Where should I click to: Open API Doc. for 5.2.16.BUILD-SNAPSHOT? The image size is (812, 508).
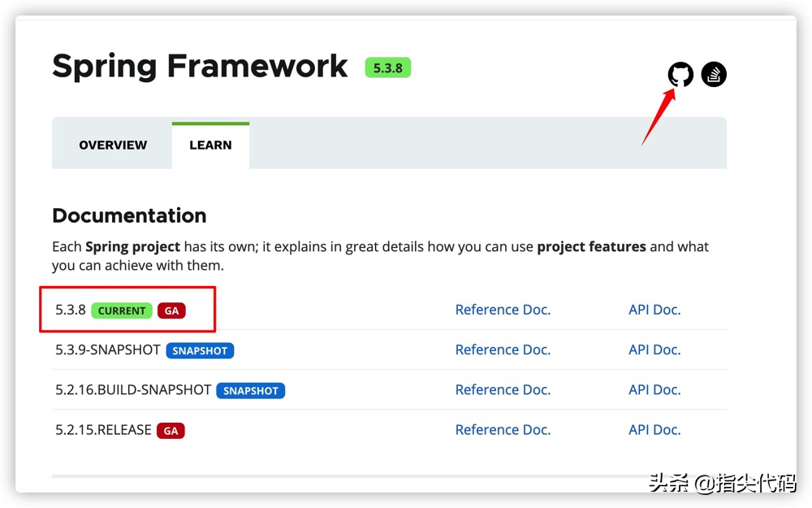pyautogui.click(x=654, y=389)
